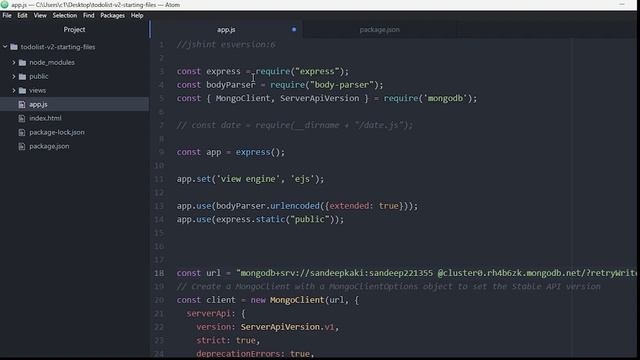The height and width of the screenshot is (360, 640).
Task: Switch to the package.json tab
Action: [380, 30]
